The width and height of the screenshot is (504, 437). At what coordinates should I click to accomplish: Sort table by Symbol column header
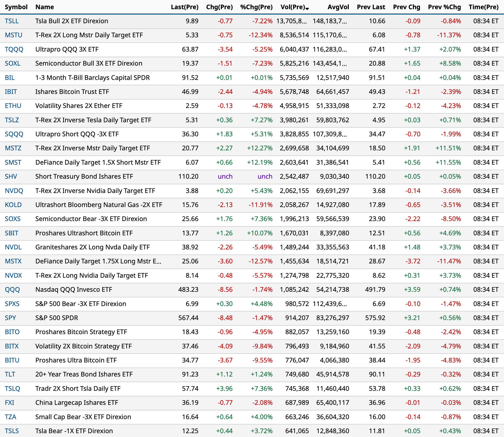point(16,7)
